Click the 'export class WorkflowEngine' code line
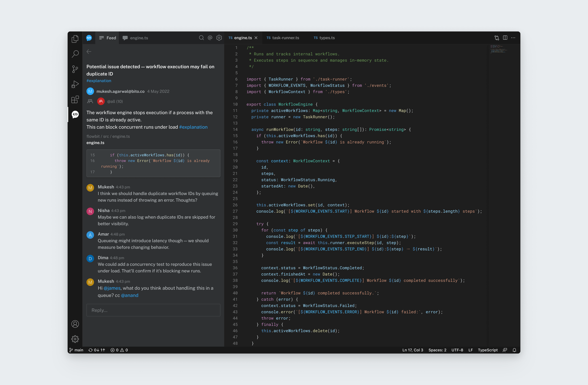This screenshot has width=588, height=385. coord(282,104)
